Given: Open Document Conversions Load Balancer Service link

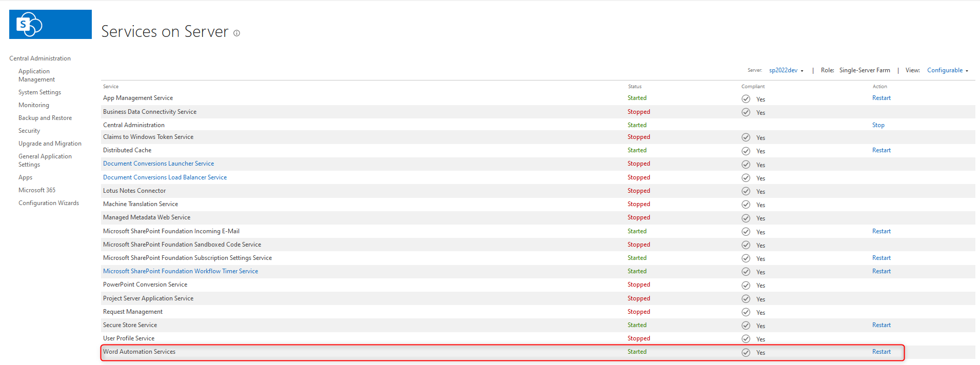Looking at the screenshot, I should (165, 177).
